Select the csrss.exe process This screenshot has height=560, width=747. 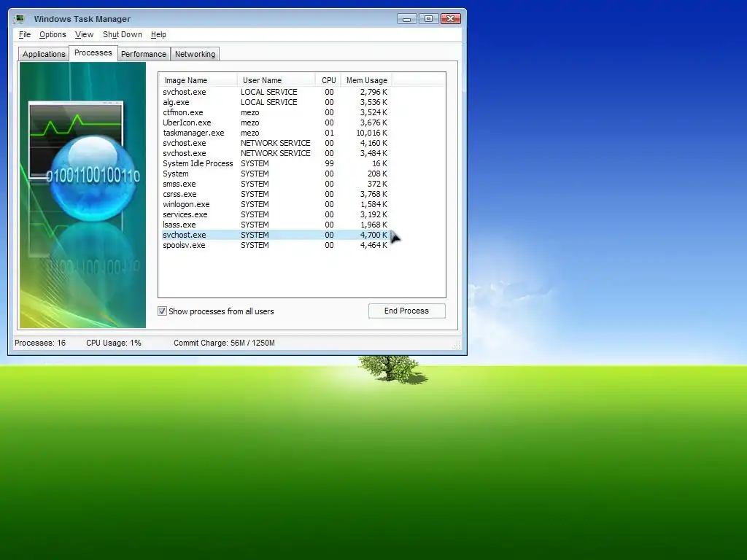coord(275,194)
